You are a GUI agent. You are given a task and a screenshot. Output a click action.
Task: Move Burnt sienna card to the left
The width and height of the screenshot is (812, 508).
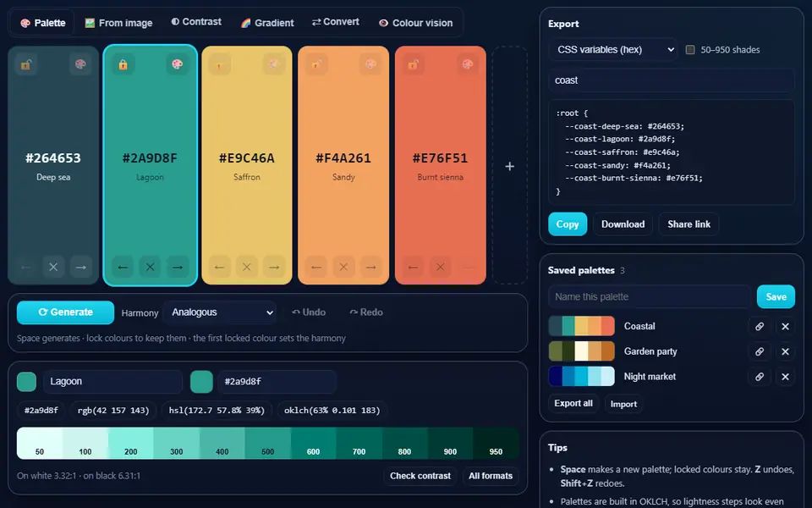pos(413,267)
